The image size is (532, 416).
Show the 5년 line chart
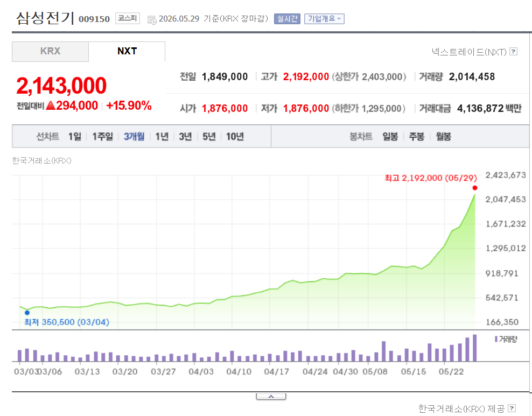[209, 136]
